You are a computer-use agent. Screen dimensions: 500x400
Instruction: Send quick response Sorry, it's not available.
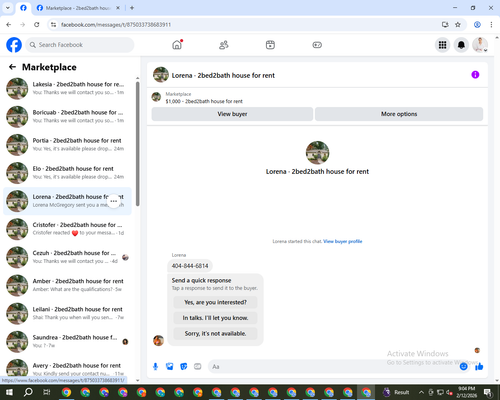[x=215, y=334]
